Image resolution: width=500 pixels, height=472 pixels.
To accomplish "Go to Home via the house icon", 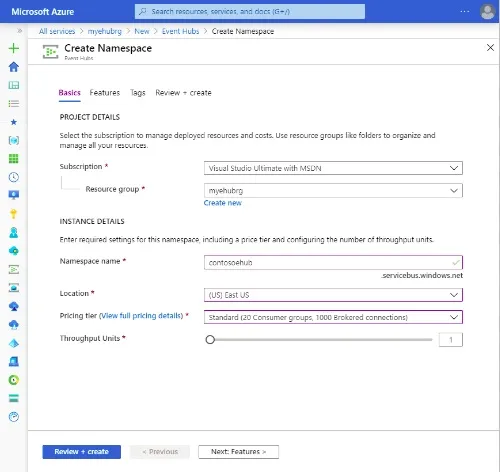I will [x=14, y=67].
